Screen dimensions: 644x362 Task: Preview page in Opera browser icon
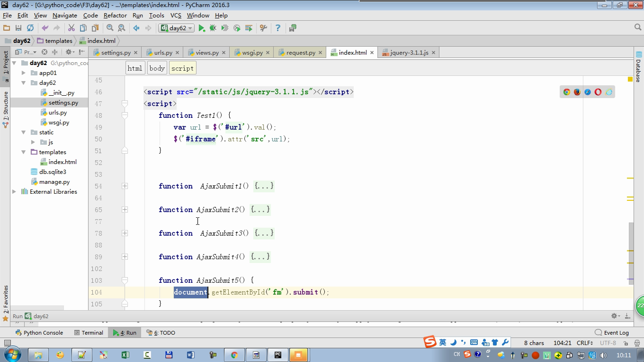(x=598, y=92)
